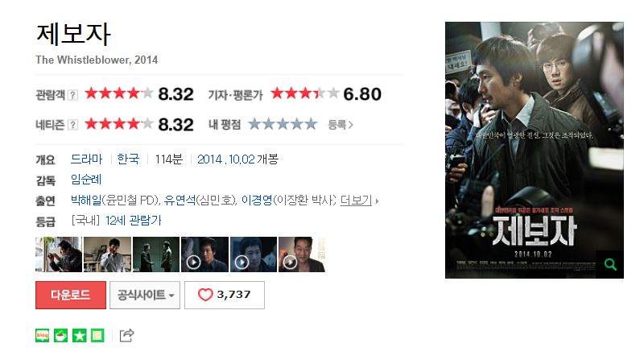The height and width of the screenshot is (364, 644).
Task: Open the first still photo thumbnail
Action: tap(59, 254)
